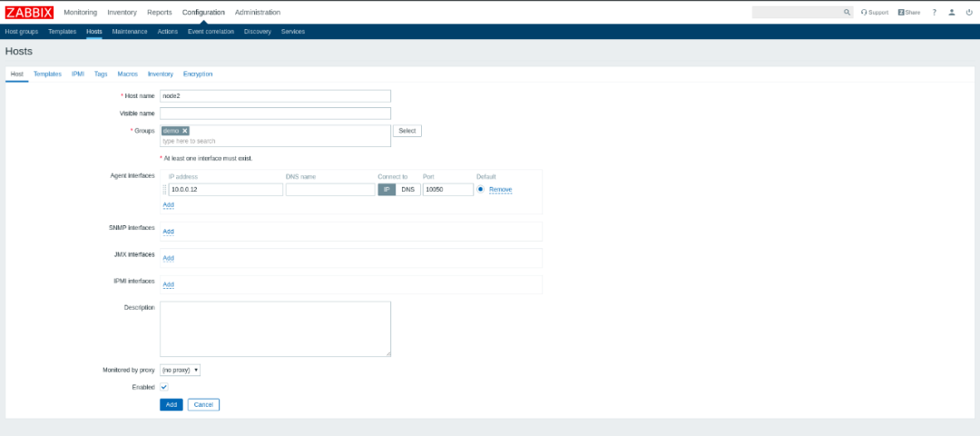This screenshot has height=436, width=980.
Task: Click the top search box
Action: [797, 13]
